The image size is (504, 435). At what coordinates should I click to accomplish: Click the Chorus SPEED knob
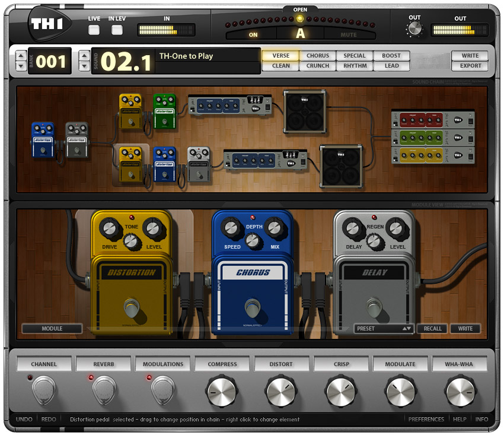click(x=231, y=228)
